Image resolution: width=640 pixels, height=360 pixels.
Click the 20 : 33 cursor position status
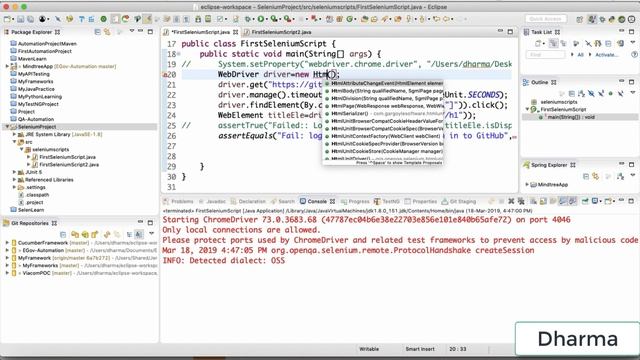pyautogui.click(x=458, y=349)
